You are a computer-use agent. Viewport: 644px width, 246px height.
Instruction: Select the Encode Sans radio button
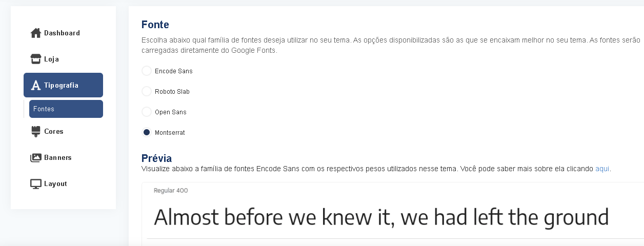tap(147, 71)
